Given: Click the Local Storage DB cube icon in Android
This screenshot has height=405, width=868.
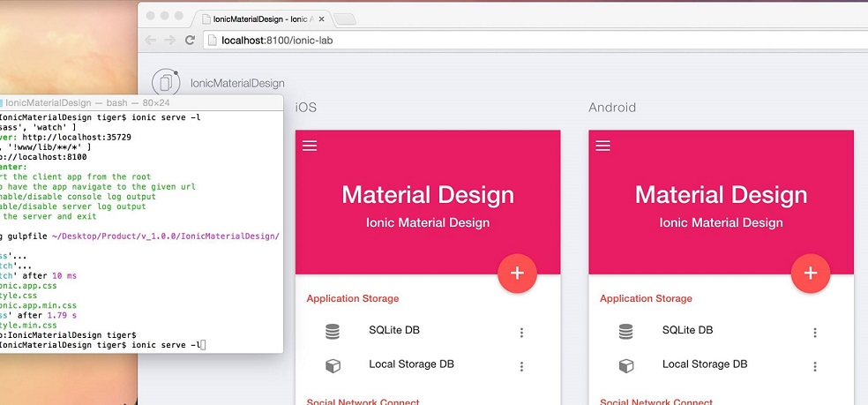Looking at the screenshot, I should [625, 365].
